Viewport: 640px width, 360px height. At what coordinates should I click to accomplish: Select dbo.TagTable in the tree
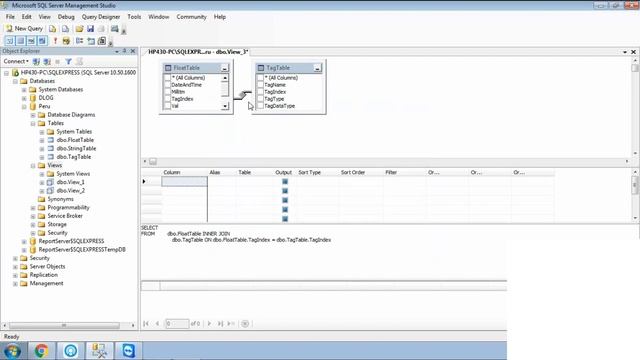click(x=73, y=157)
